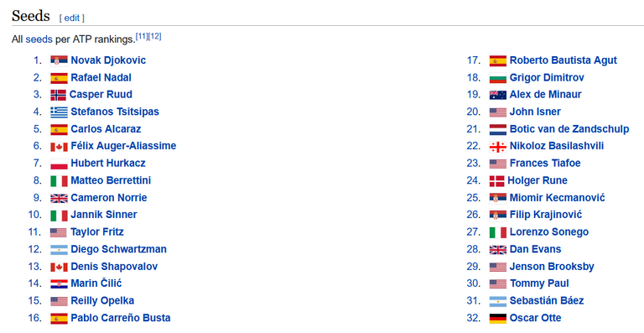The image size is (644, 333).
Task: Click the Australian flag beside Alex de Minaur
Action: [x=498, y=96]
